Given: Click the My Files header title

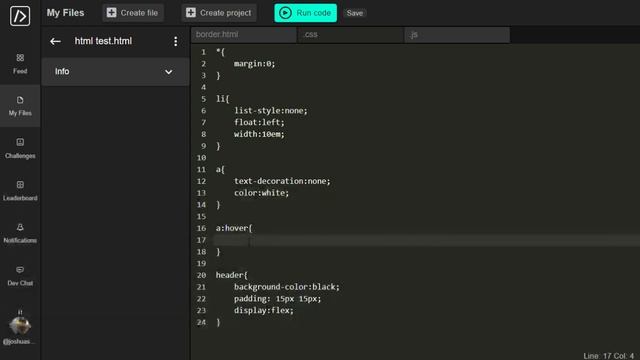Looking at the screenshot, I should [65, 13].
